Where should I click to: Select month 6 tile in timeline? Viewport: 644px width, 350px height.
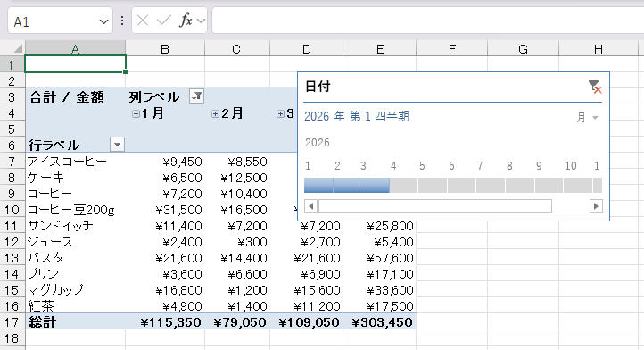pos(462,185)
